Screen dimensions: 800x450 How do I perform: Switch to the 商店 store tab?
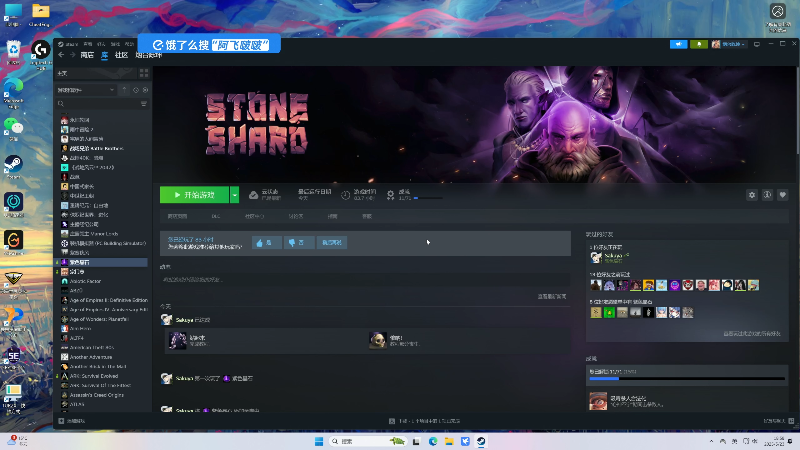(x=87, y=55)
